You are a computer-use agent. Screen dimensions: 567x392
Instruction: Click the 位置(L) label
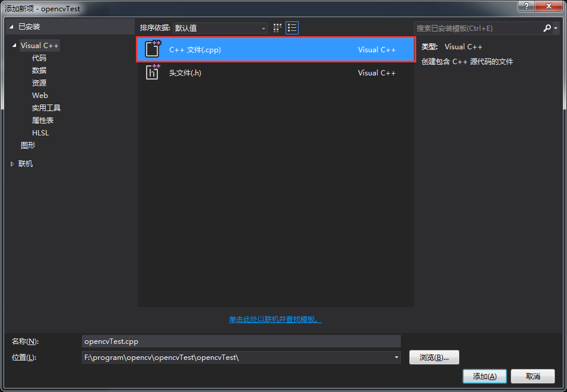(24, 358)
